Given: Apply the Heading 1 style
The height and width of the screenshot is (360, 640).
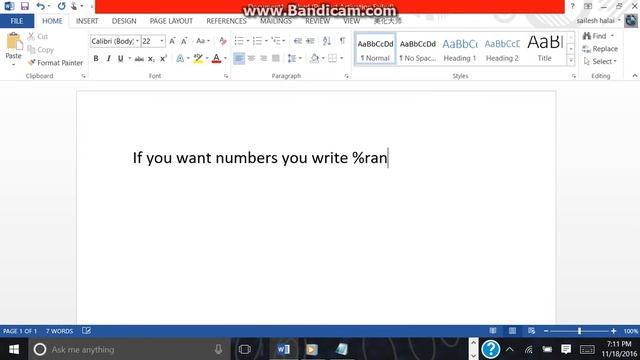Looking at the screenshot, I should click(x=460, y=48).
